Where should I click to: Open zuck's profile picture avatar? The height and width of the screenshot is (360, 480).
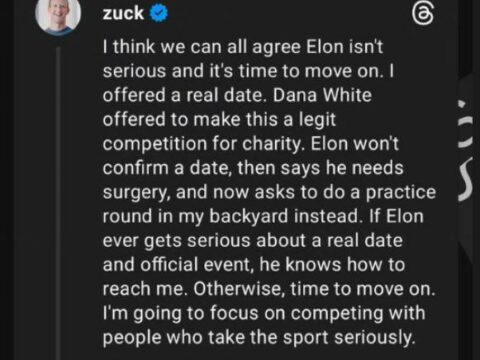click(58, 16)
